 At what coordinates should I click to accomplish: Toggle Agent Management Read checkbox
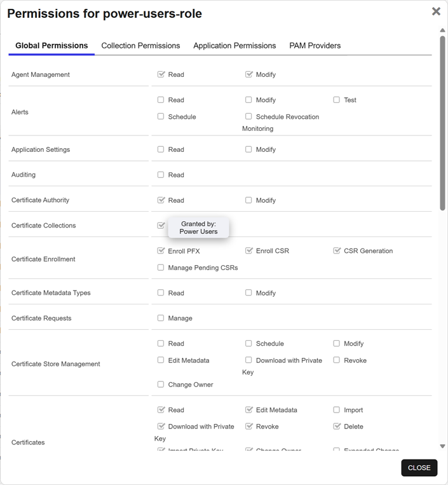pos(161,74)
